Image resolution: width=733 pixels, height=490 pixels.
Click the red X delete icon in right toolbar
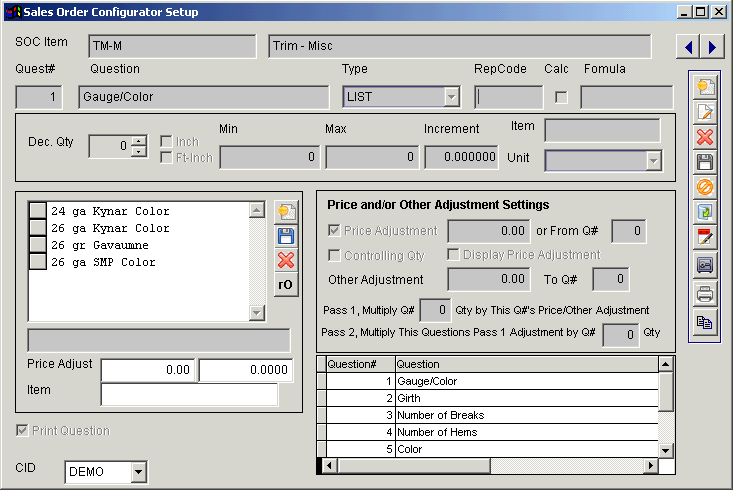pos(705,137)
